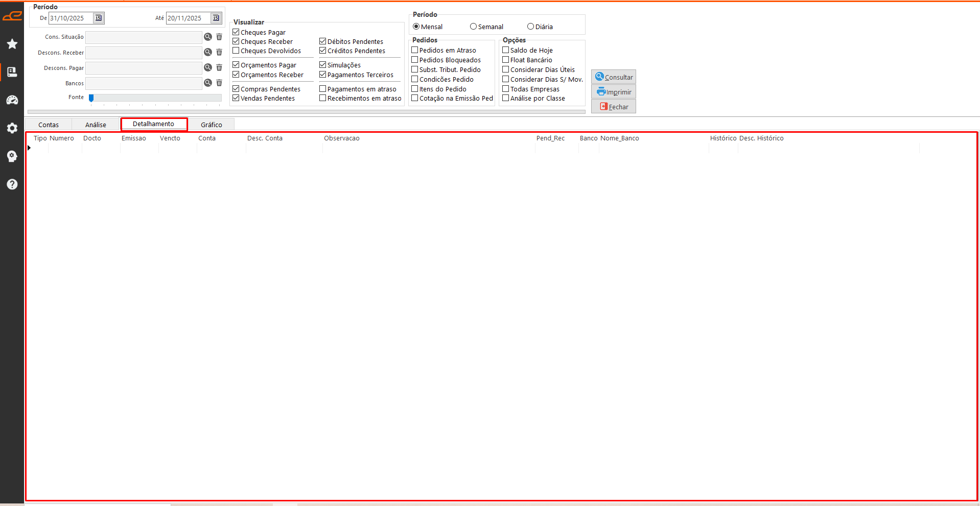Click the help question mark icon
The image size is (980, 506).
12,184
